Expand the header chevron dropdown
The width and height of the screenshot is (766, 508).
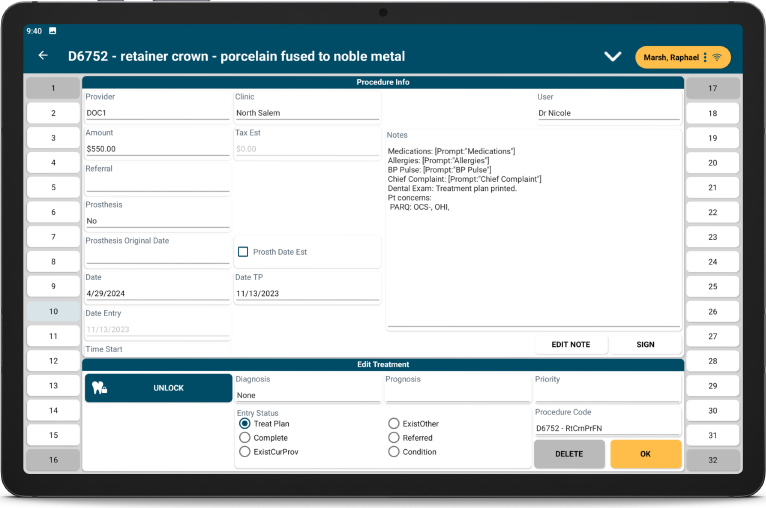[x=613, y=57]
